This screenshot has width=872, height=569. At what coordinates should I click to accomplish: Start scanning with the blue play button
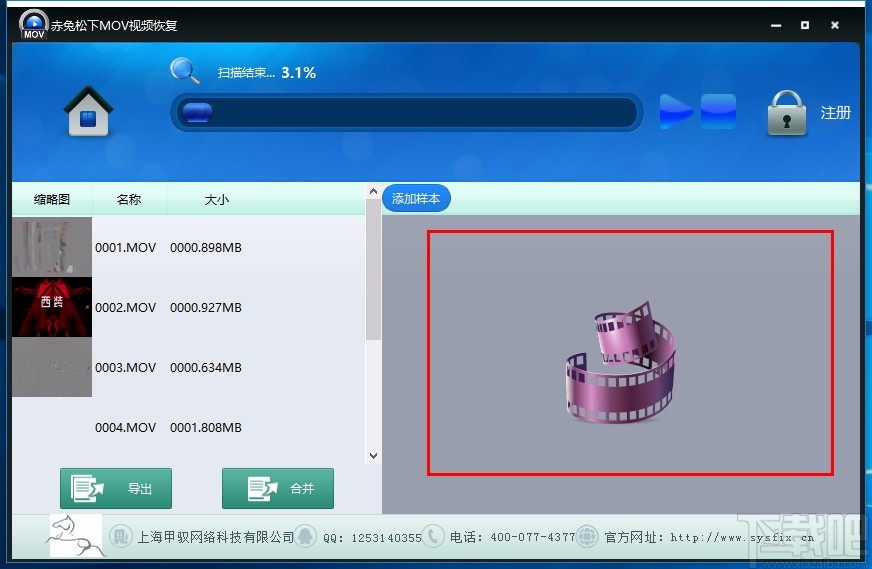[x=676, y=111]
